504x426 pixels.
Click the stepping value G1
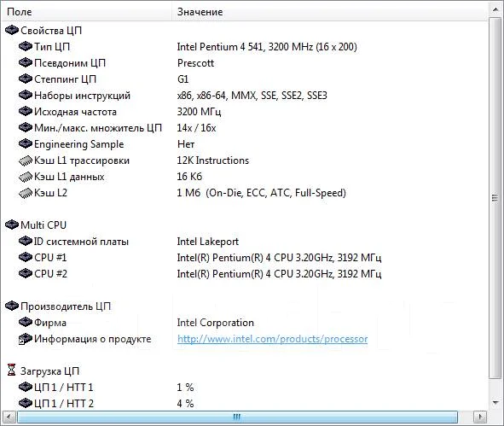click(x=182, y=79)
